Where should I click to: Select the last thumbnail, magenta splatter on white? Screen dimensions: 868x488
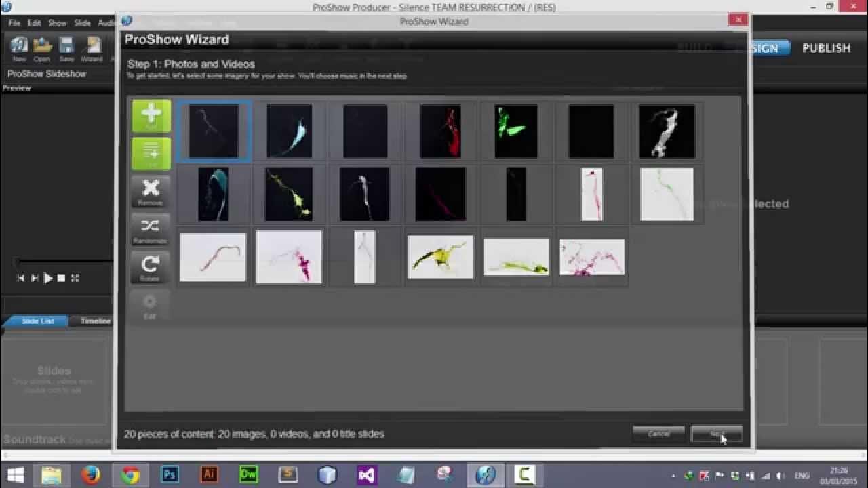[x=592, y=257]
